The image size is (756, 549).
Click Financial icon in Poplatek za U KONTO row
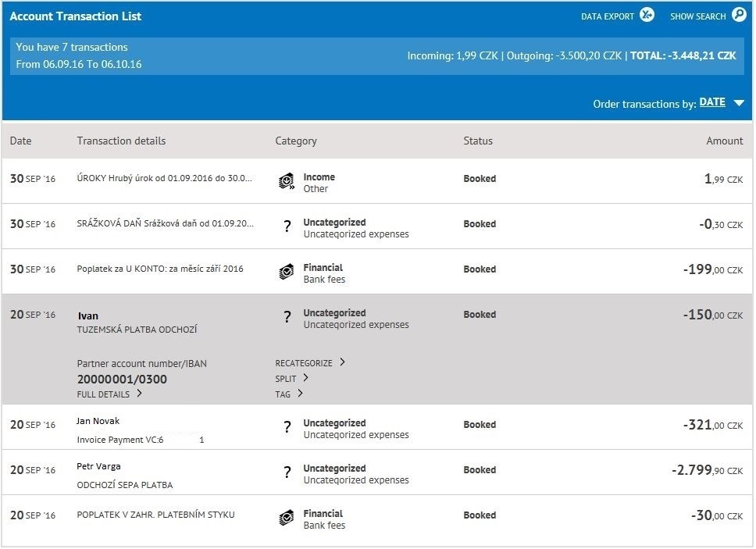tap(287, 272)
